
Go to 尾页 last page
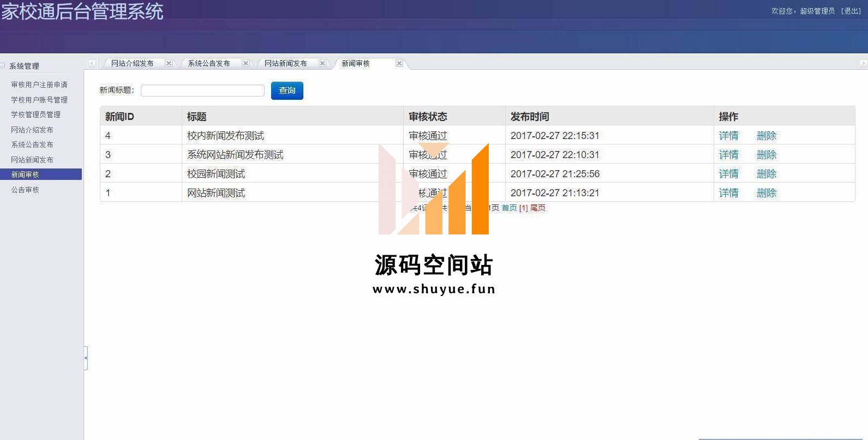[538, 208]
